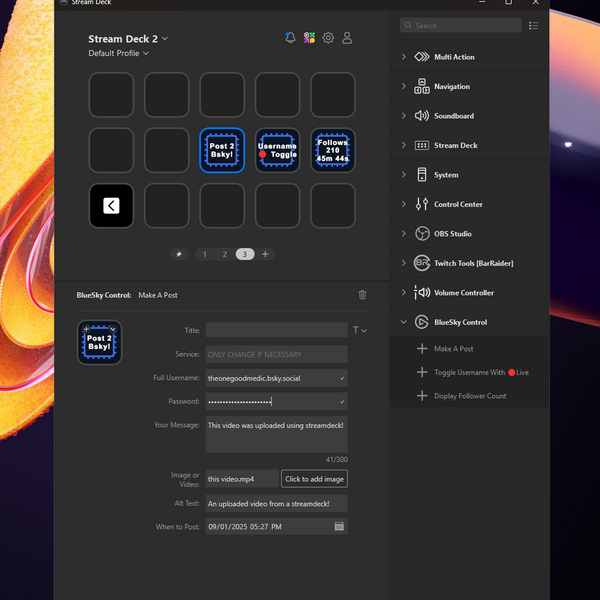Add a new page with plus
This screenshot has width=600, height=600.
265,254
